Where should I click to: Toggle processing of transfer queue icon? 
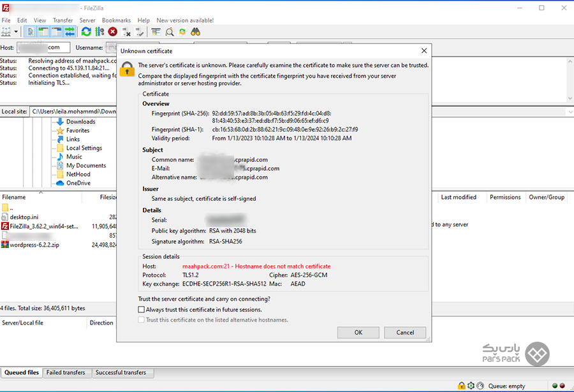click(99, 33)
